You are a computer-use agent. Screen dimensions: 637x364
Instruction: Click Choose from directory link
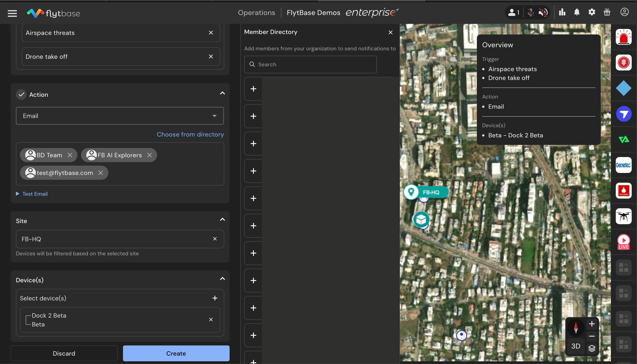(190, 134)
